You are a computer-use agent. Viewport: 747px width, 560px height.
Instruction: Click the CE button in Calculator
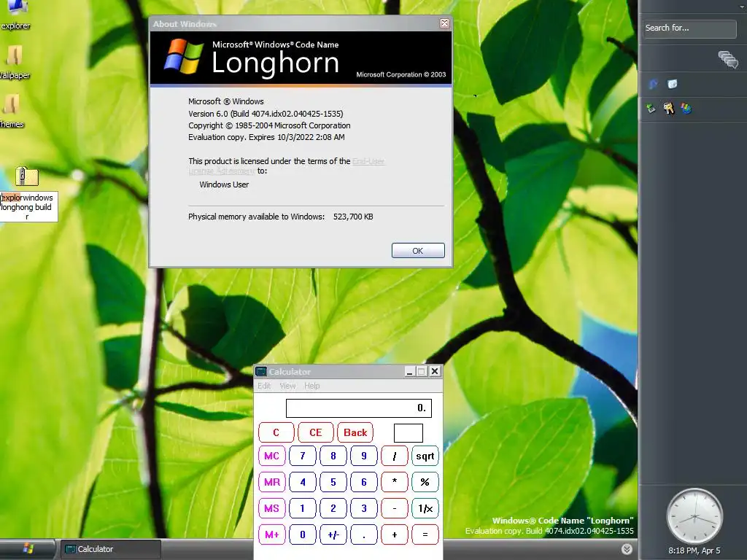pos(315,432)
